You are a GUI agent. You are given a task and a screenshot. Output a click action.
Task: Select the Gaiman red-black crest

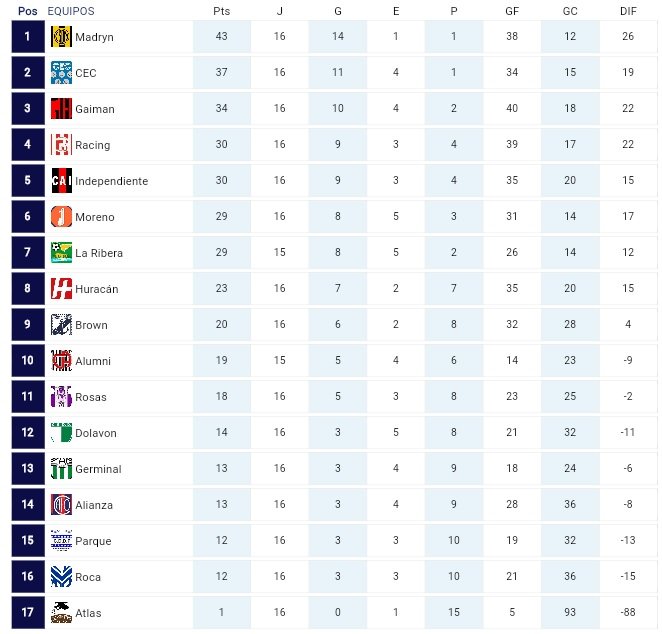[x=61, y=108]
